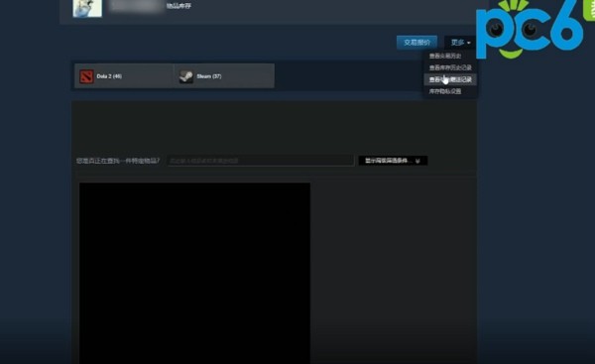Click the small arrow beside 更多

coord(469,43)
